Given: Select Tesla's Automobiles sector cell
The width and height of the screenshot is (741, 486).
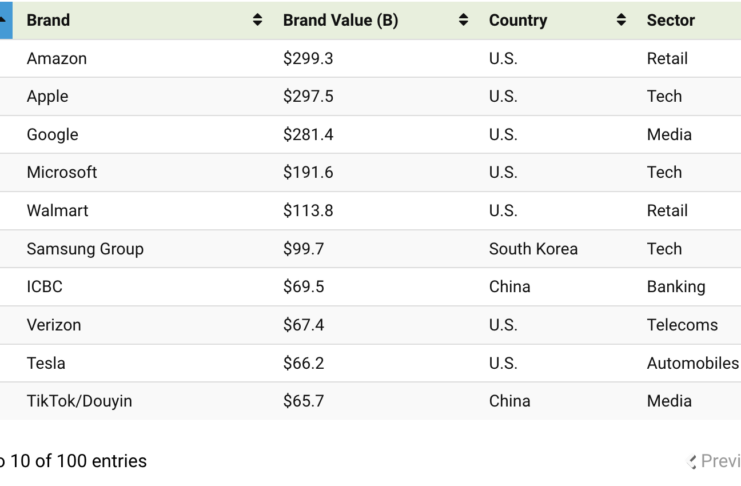Looking at the screenshot, I should [x=692, y=363].
